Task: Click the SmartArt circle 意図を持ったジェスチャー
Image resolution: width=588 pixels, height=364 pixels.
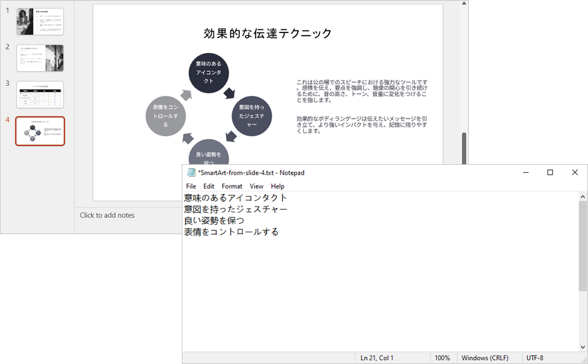Action: click(x=252, y=116)
